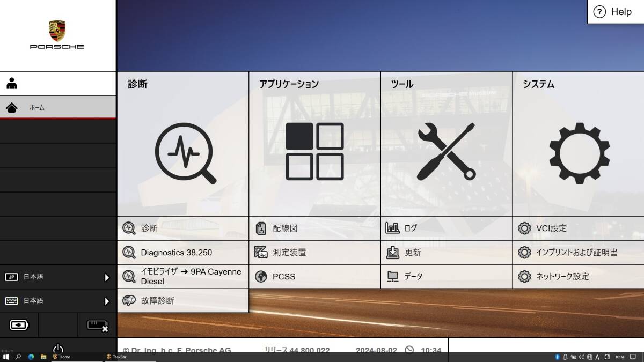
Task: Click the Porsche crest logo
Action: click(57, 31)
